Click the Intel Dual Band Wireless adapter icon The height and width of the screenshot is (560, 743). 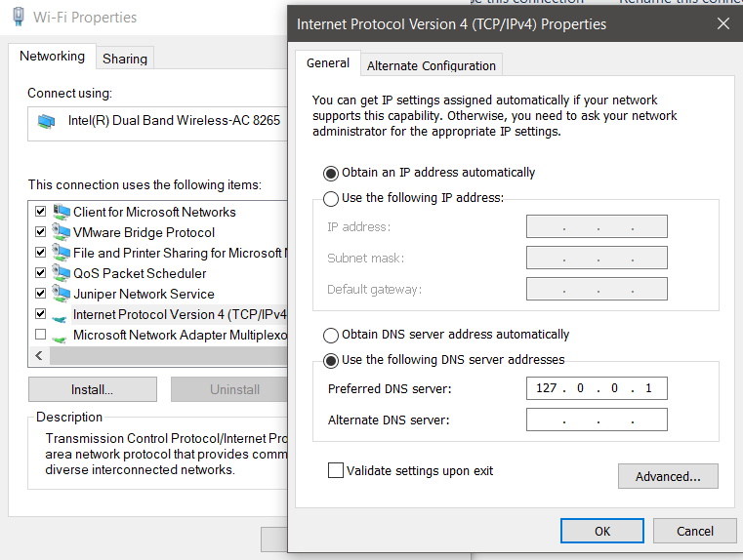(x=47, y=121)
